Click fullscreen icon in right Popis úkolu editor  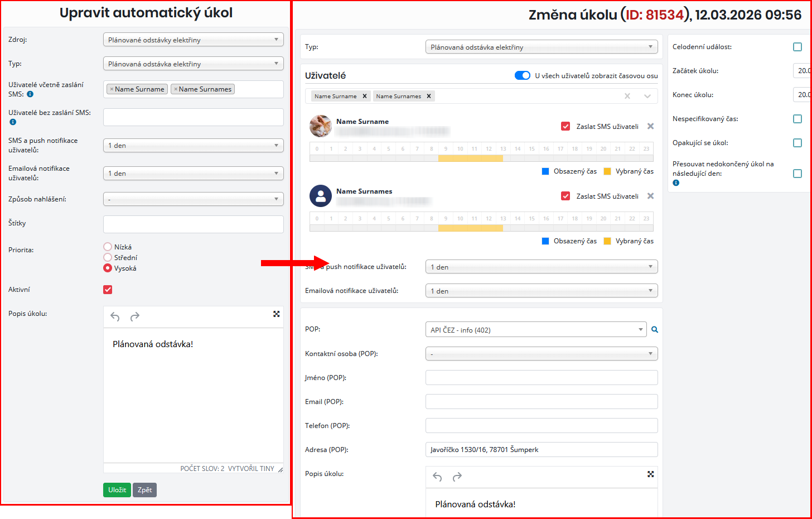pos(650,474)
